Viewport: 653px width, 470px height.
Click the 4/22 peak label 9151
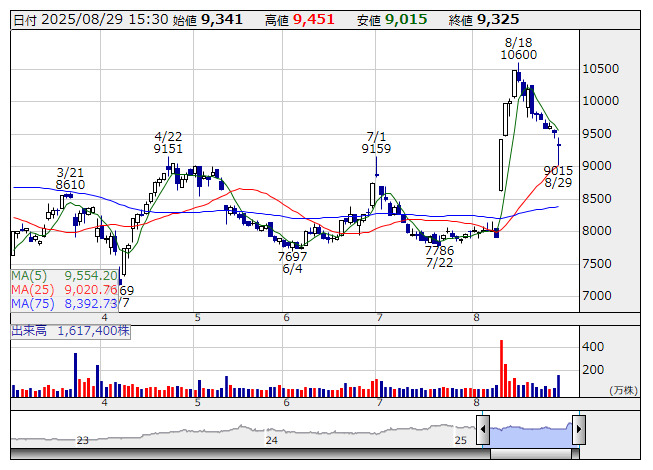(168, 148)
